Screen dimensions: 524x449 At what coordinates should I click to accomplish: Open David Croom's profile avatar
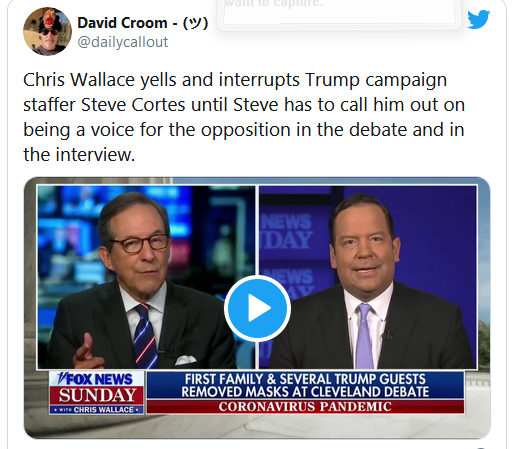(47, 31)
